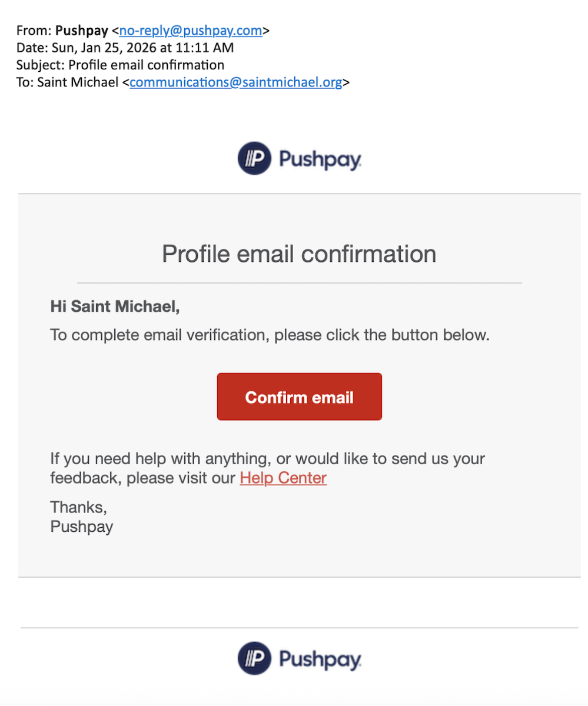
Task: Click the Pushpay wordmark in the header
Action: [x=321, y=159]
